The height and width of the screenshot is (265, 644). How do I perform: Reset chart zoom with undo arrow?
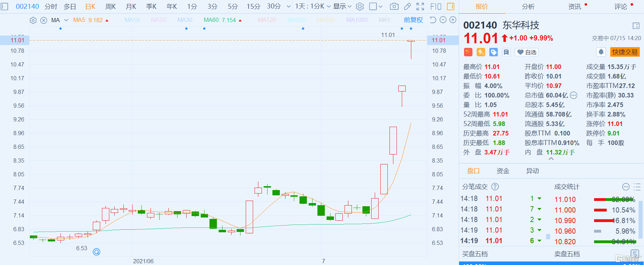(x=433, y=20)
